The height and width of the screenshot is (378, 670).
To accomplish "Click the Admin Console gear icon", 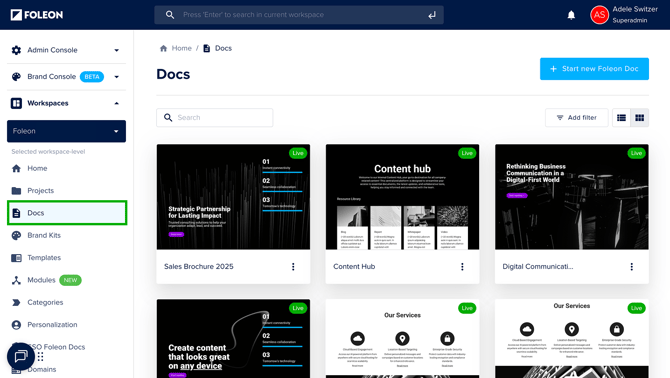I will pyautogui.click(x=16, y=50).
